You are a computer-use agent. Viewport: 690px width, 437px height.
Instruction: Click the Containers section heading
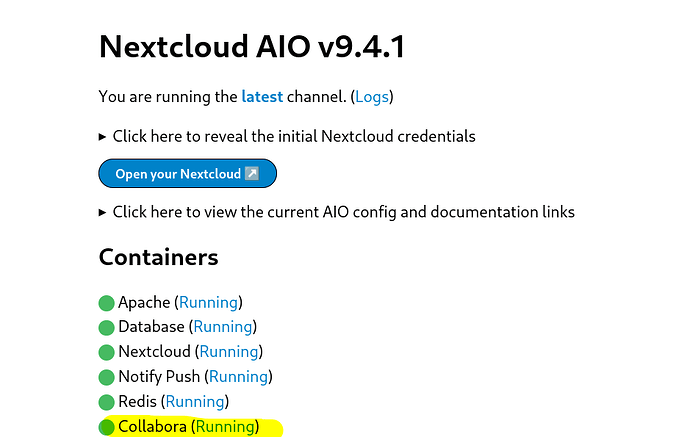(158, 257)
